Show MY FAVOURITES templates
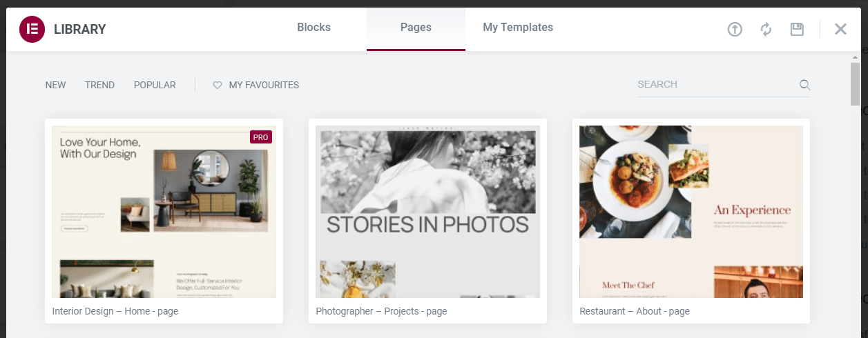This screenshot has height=338, width=868. click(x=264, y=86)
